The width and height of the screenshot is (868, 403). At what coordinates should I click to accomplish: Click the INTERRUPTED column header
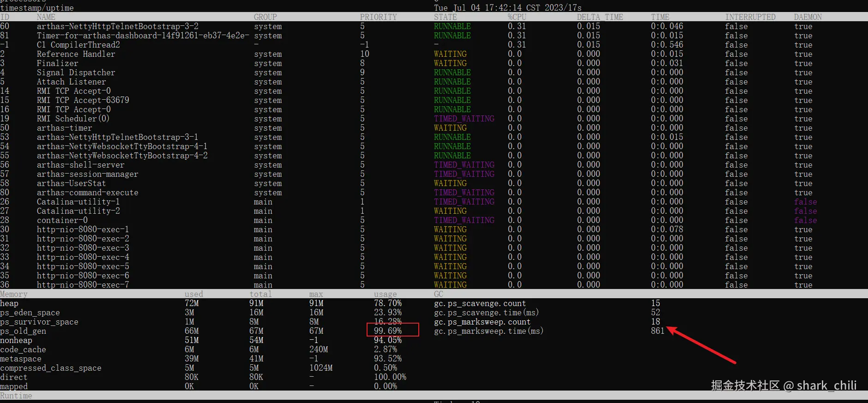click(750, 17)
